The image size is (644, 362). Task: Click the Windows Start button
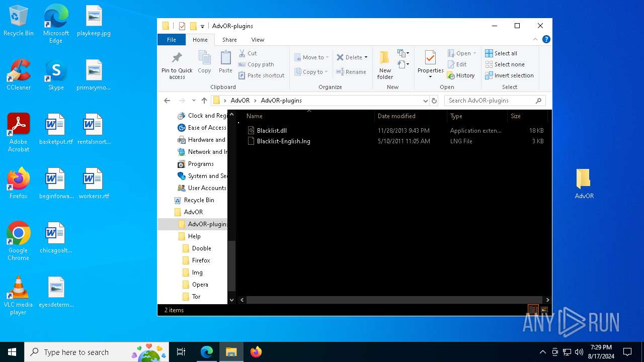(x=12, y=352)
